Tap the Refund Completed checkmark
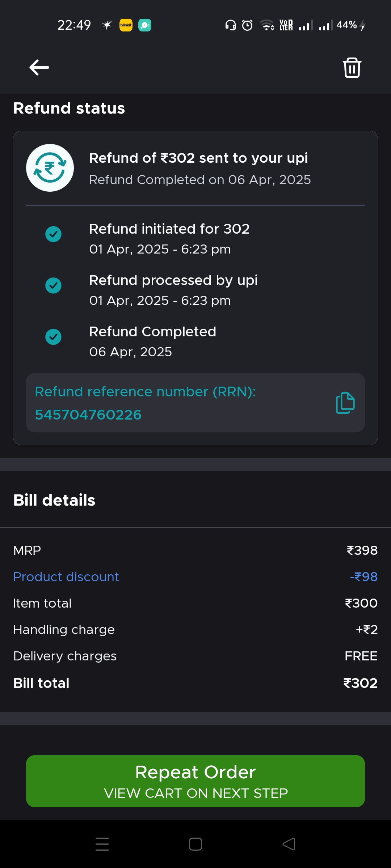The image size is (391, 868). tap(53, 337)
